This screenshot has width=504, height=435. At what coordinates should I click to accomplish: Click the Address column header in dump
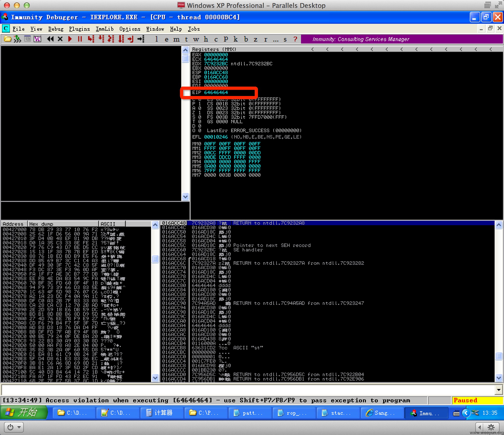point(14,224)
